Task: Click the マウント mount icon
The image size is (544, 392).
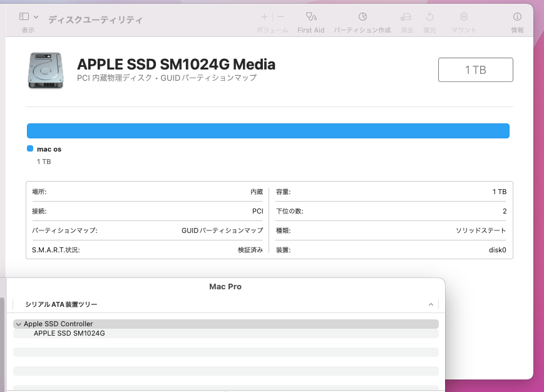Action: click(x=464, y=16)
